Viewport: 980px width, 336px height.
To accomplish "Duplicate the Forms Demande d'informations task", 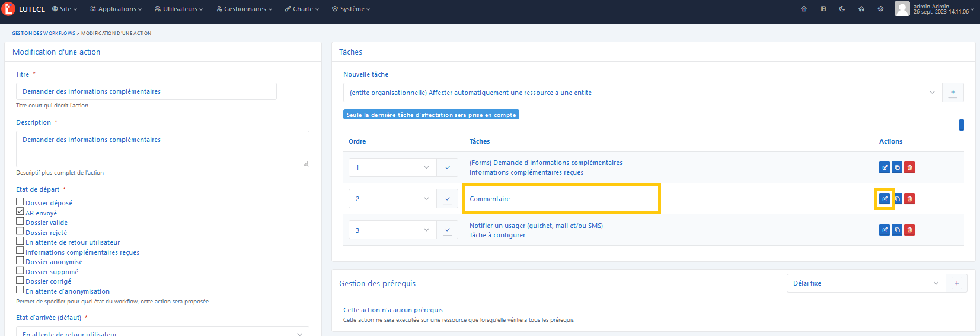I will 897,167.
